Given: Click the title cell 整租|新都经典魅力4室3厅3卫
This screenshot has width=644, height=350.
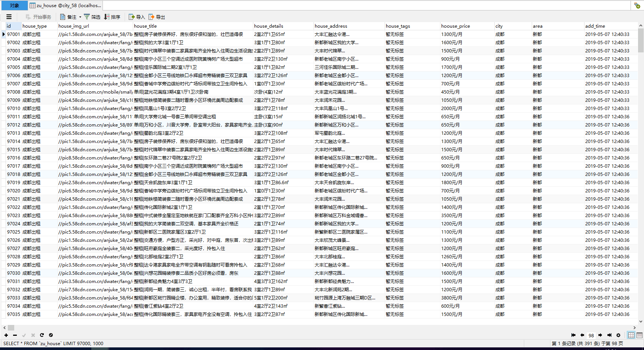Looking at the screenshot, I should pyautogui.click(x=193, y=281).
